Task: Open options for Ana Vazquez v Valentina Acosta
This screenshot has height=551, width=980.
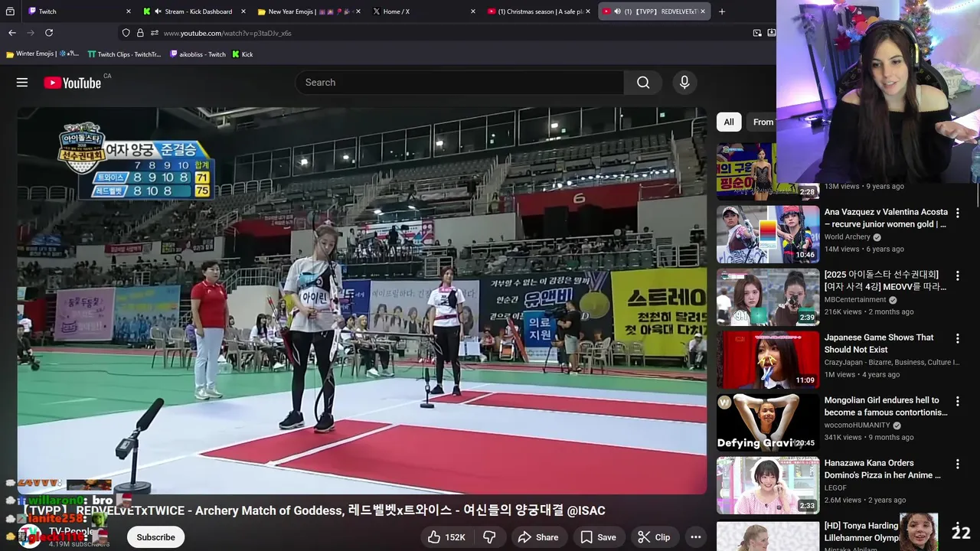Action: [957, 213]
